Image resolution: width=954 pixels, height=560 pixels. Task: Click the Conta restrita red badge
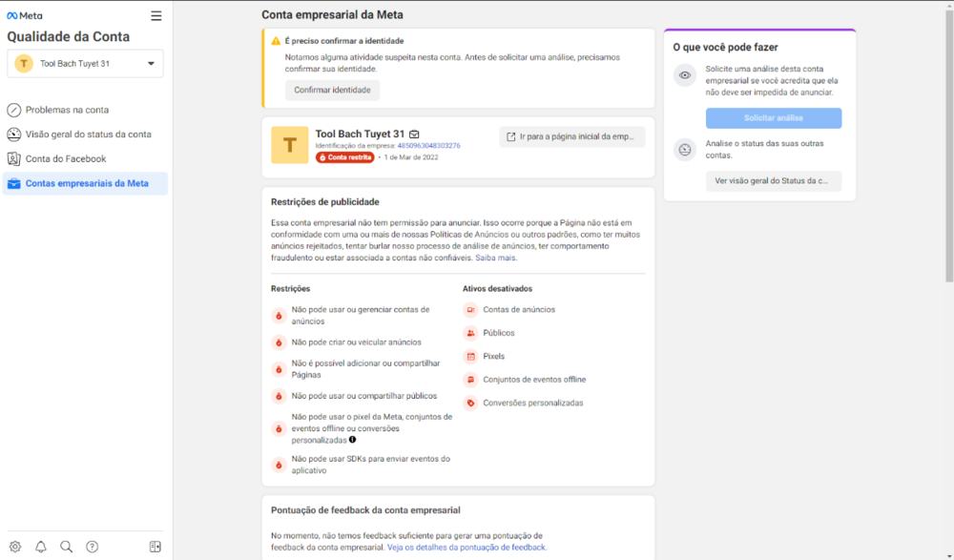(x=345, y=157)
